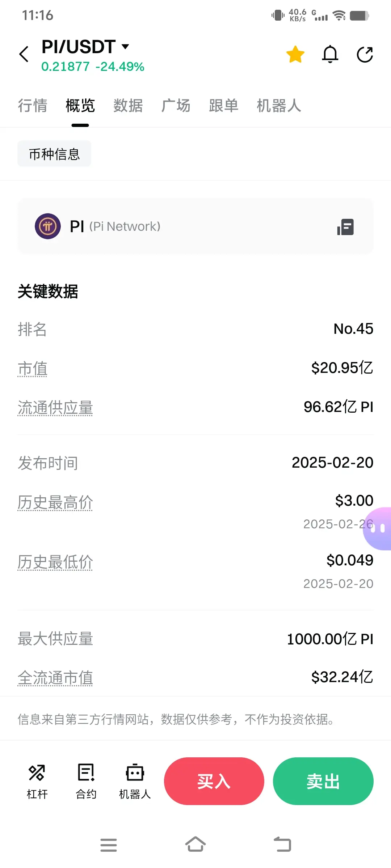Open the purple floating assistant bubble

tap(377, 529)
